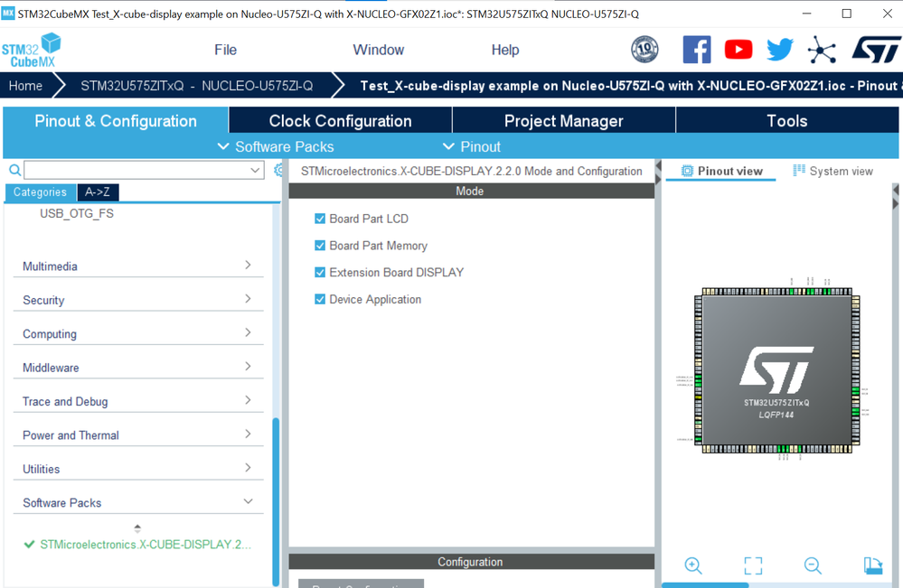Switch to System view
Image resolution: width=903 pixels, height=588 pixels.
[832, 171]
